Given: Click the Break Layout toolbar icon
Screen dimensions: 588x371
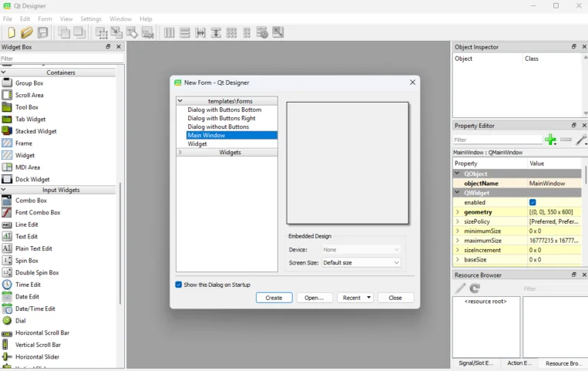Looking at the screenshot, I should click(x=262, y=32).
